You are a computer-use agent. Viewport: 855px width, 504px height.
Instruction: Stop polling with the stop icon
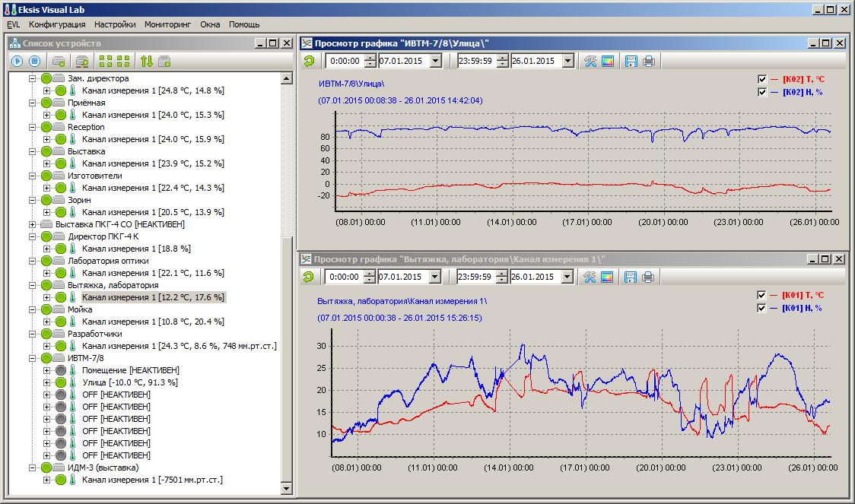point(34,62)
